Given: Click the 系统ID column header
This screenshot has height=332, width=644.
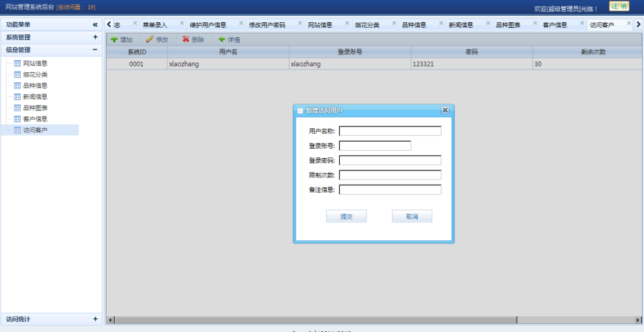Looking at the screenshot, I should (137, 52).
